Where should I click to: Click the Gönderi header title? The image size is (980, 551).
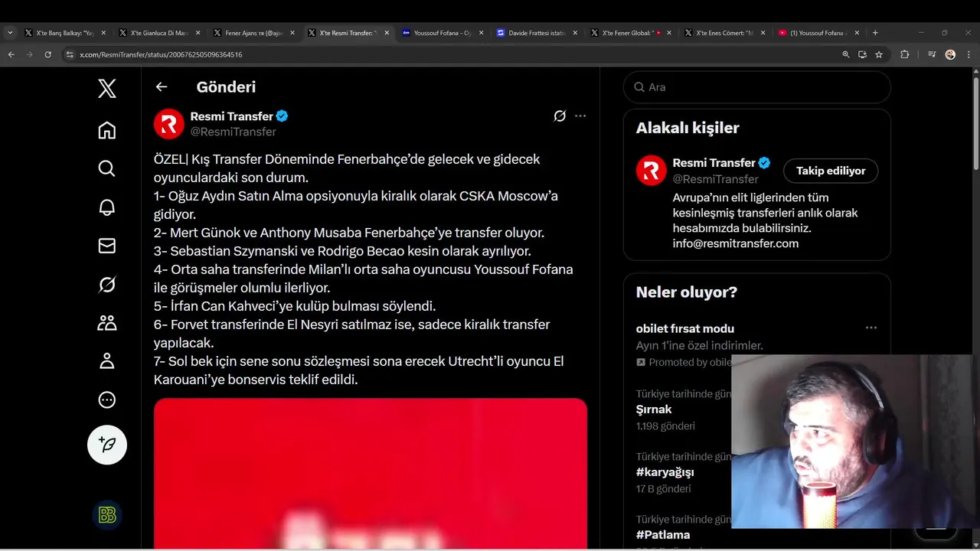(x=226, y=86)
